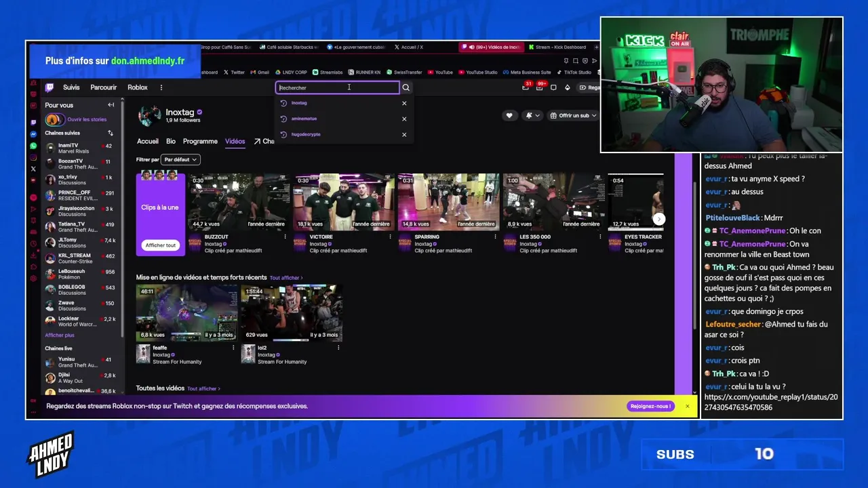
Task: Open the Twitch home logo
Action: point(50,87)
